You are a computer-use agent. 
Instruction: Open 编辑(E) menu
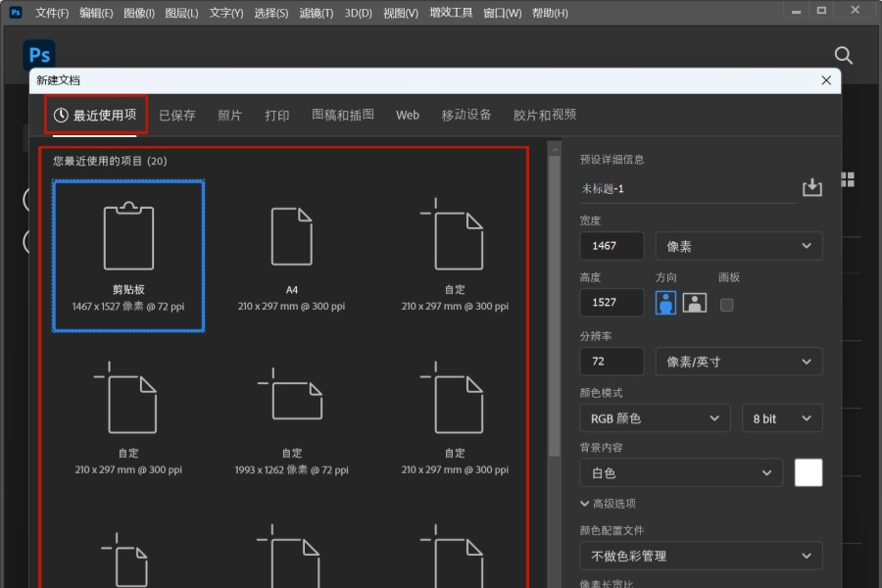(96, 13)
